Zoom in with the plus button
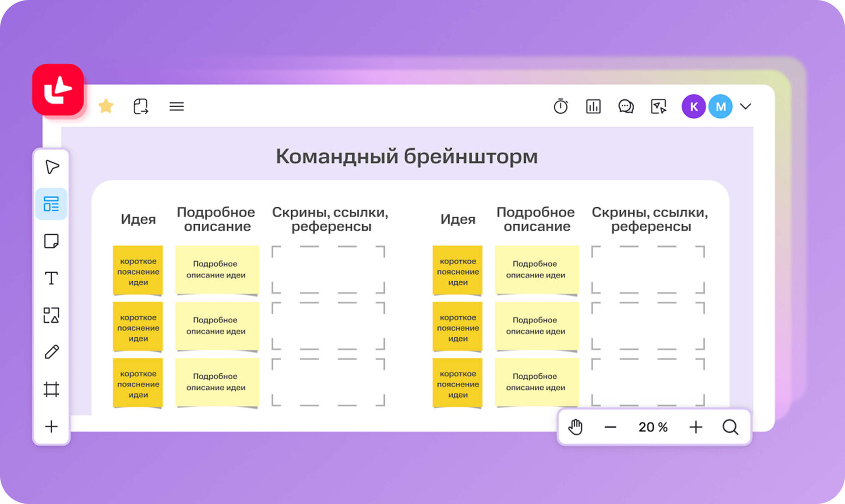This screenshot has height=504, width=845. [x=696, y=427]
